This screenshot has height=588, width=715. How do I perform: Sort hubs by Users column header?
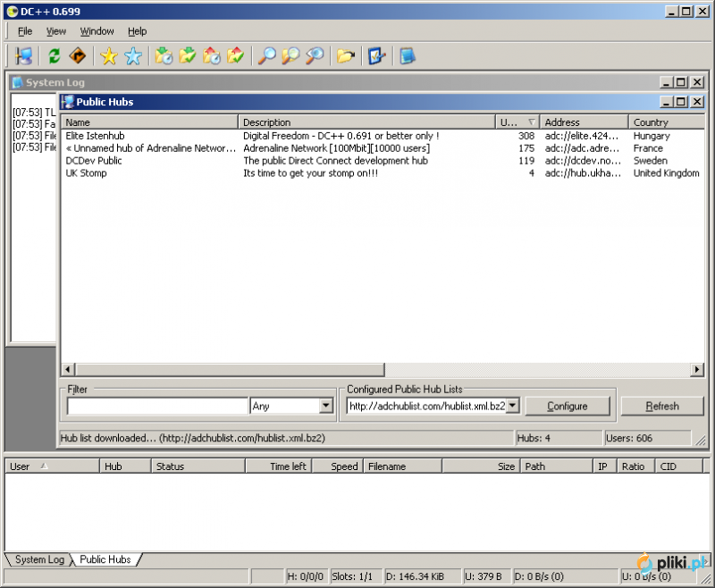click(x=517, y=122)
